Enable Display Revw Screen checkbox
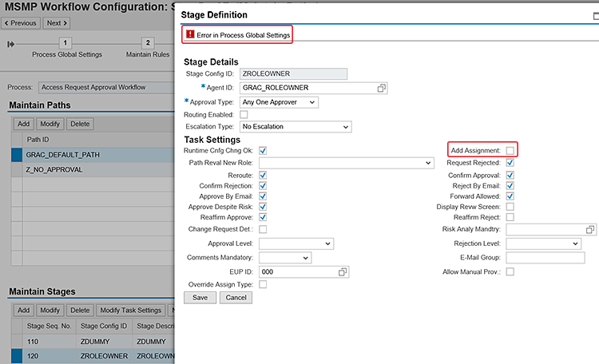599x364 pixels. point(510,206)
